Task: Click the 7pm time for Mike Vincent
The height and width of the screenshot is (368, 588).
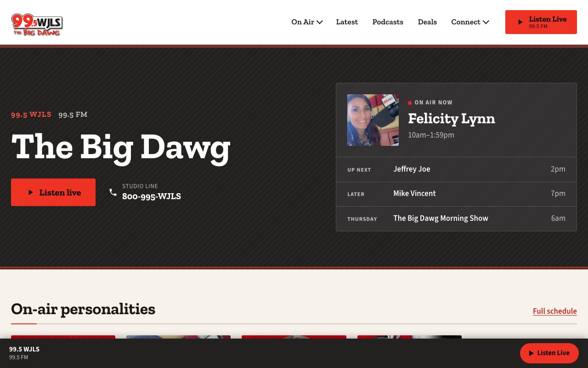Action: click(x=558, y=194)
